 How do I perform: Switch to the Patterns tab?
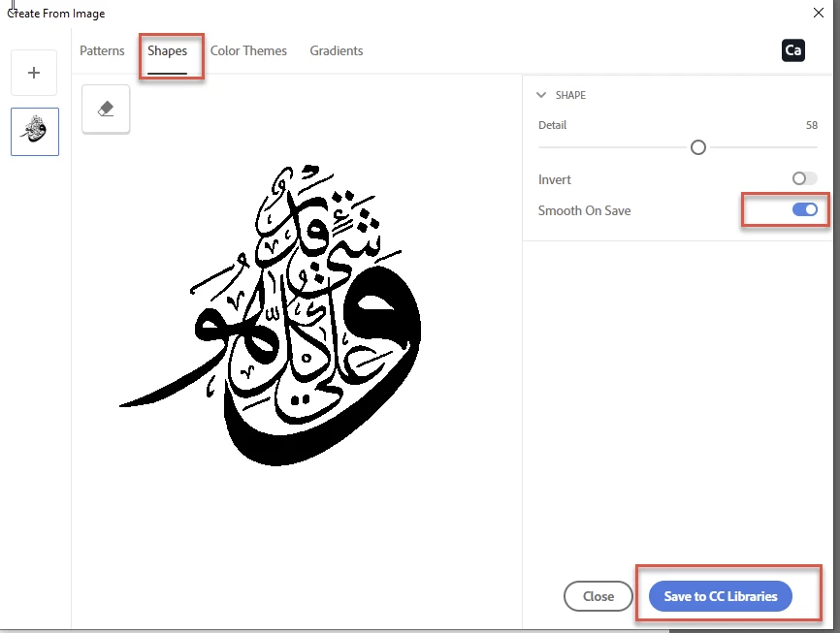102,50
